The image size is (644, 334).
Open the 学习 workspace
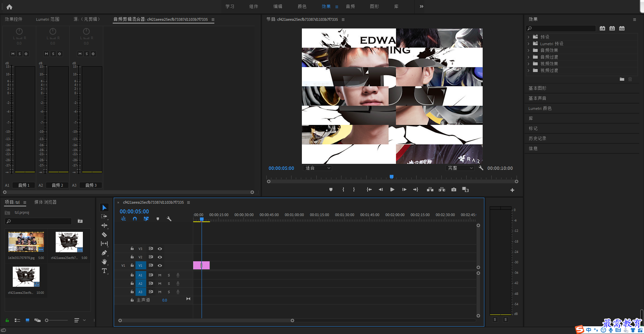230,6
